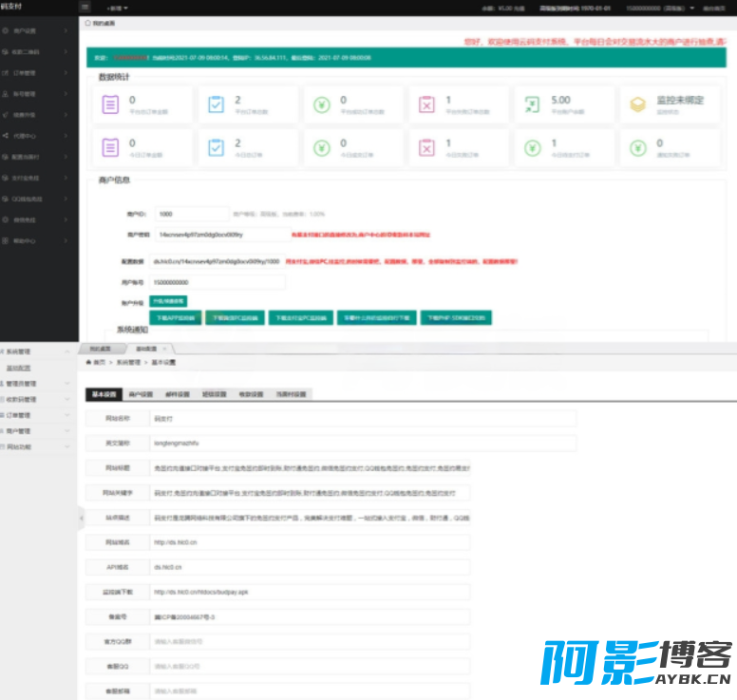Close the 基础配置 page tab with its X
This screenshot has height=700, width=737.
(x=164, y=349)
